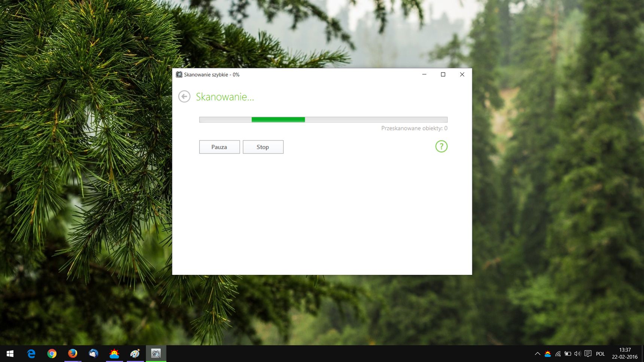Open Google Chrome from taskbar
Screen dimensions: 644x362
[52, 353]
